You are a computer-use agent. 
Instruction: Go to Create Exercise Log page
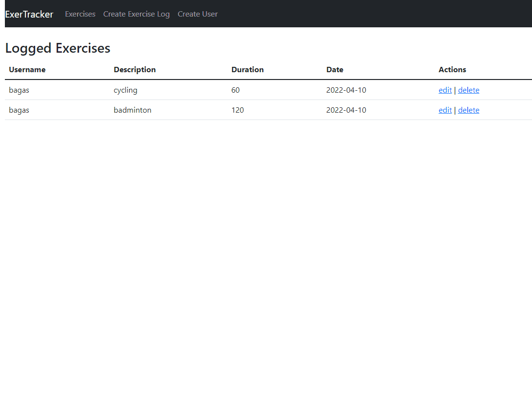[x=137, y=14]
